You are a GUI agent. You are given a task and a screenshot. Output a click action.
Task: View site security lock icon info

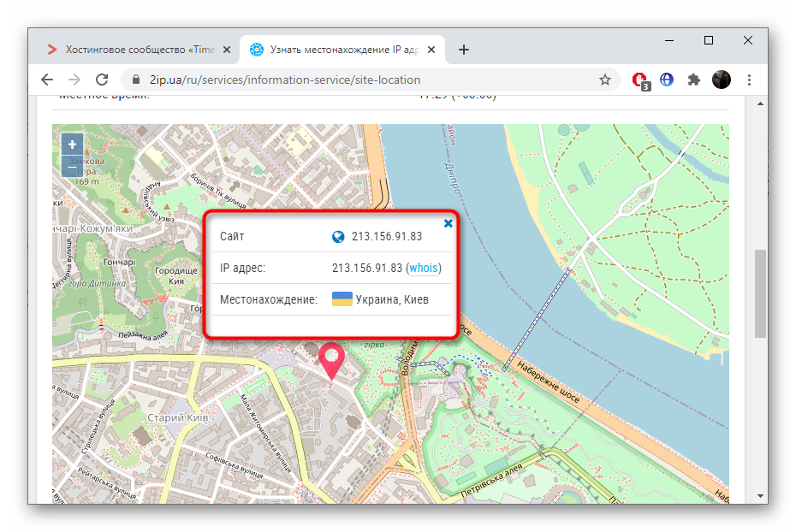tap(134, 80)
